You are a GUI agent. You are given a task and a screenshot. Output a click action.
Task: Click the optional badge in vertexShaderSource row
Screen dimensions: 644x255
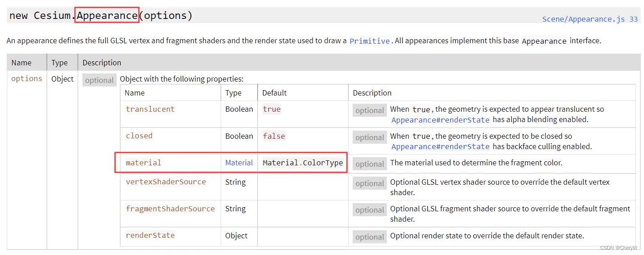click(370, 183)
